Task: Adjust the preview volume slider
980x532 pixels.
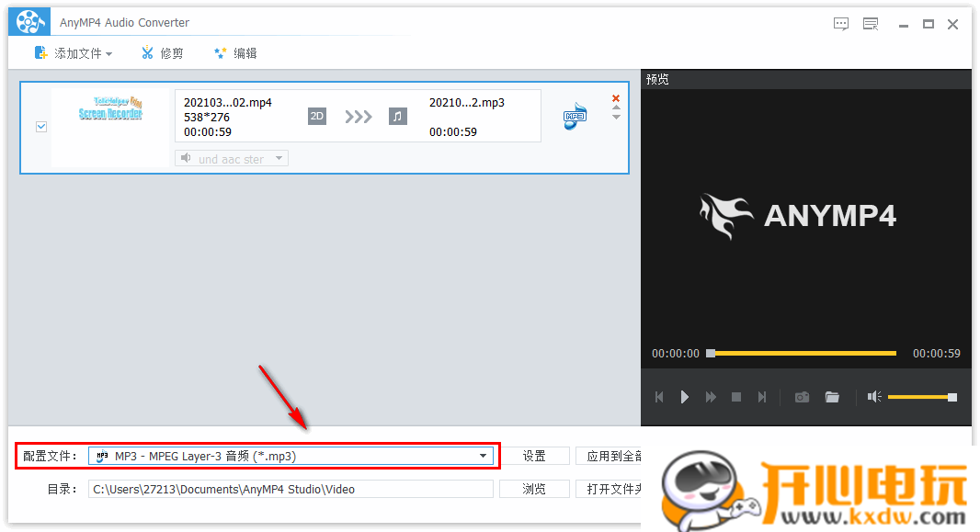Action: click(922, 397)
